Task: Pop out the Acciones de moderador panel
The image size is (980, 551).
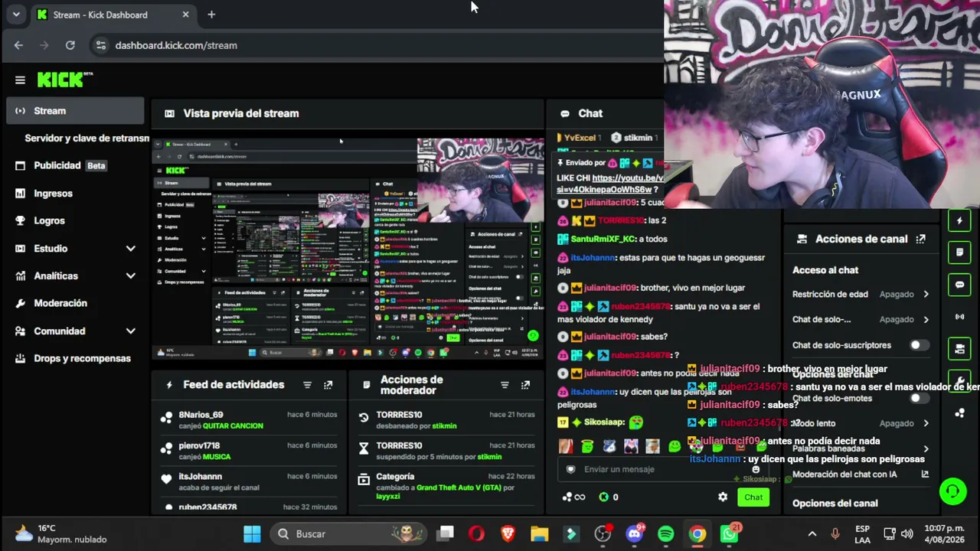Action: pos(525,385)
